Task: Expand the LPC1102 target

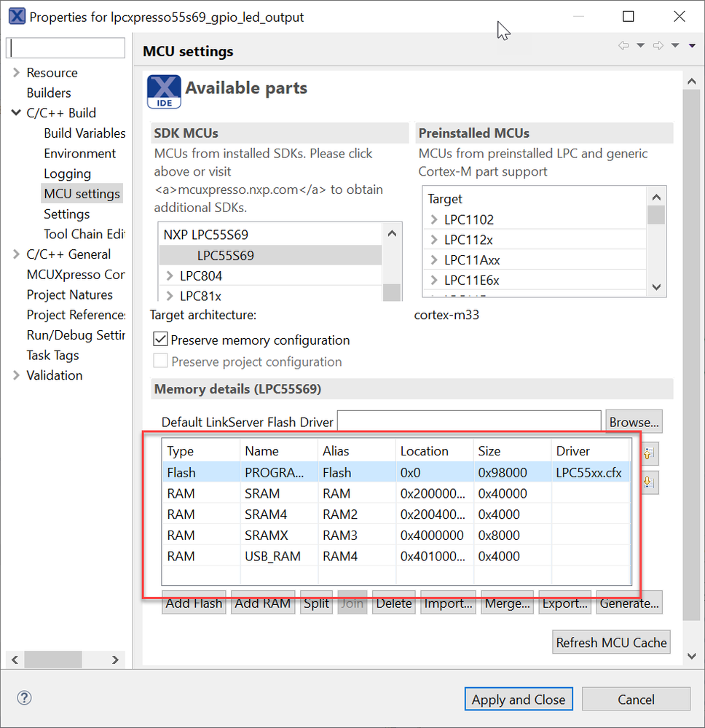Action: tap(434, 219)
